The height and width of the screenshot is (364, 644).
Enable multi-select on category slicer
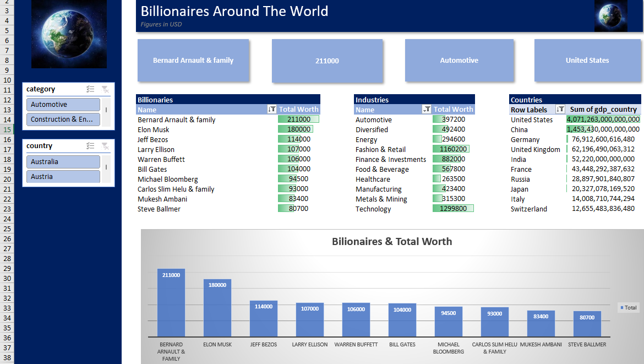click(x=91, y=89)
